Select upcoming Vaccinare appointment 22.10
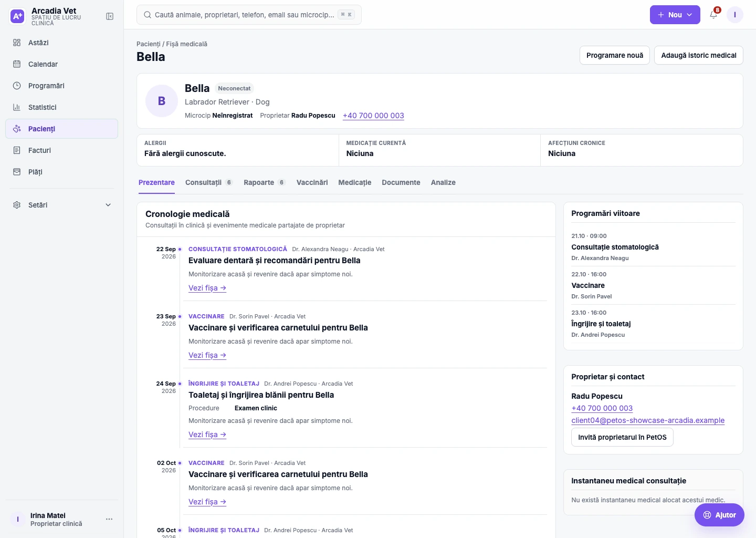 click(653, 285)
